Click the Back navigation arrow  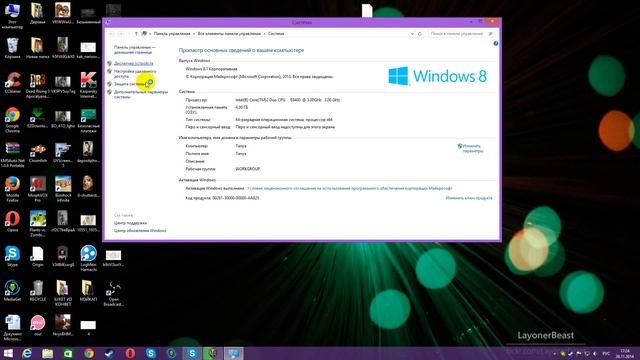tap(111, 34)
